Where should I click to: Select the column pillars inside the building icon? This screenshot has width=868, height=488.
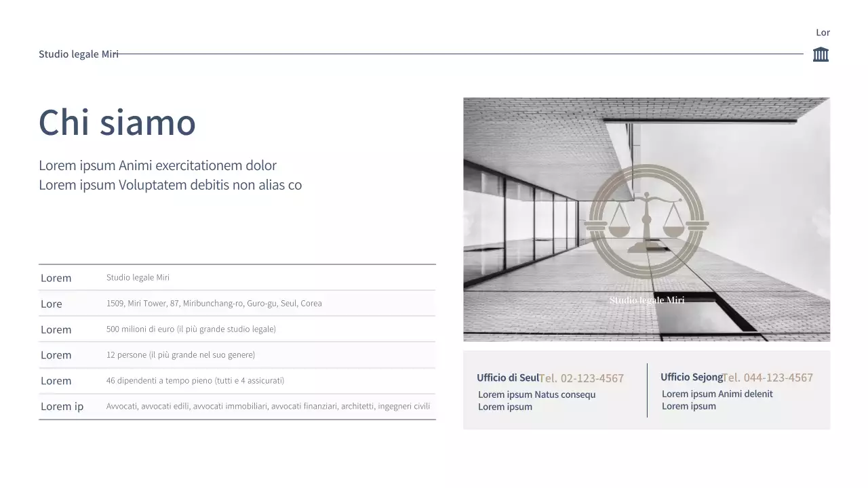[821, 57]
